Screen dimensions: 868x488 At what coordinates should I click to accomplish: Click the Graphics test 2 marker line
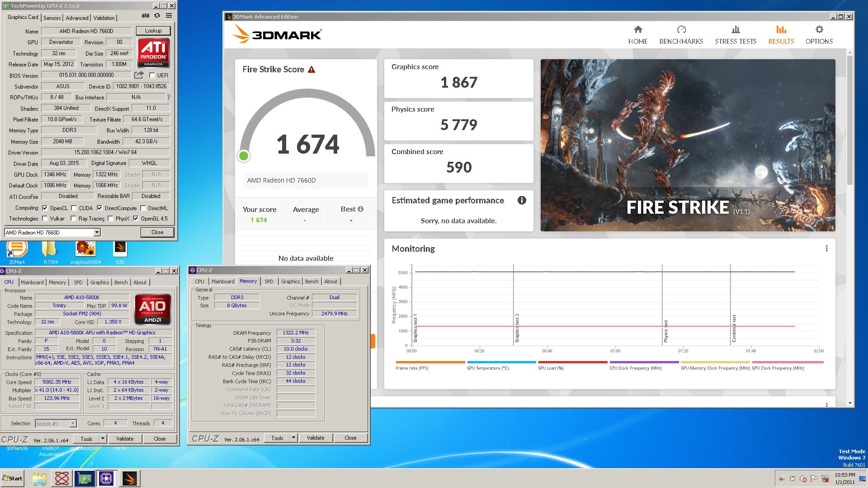point(513,305)
